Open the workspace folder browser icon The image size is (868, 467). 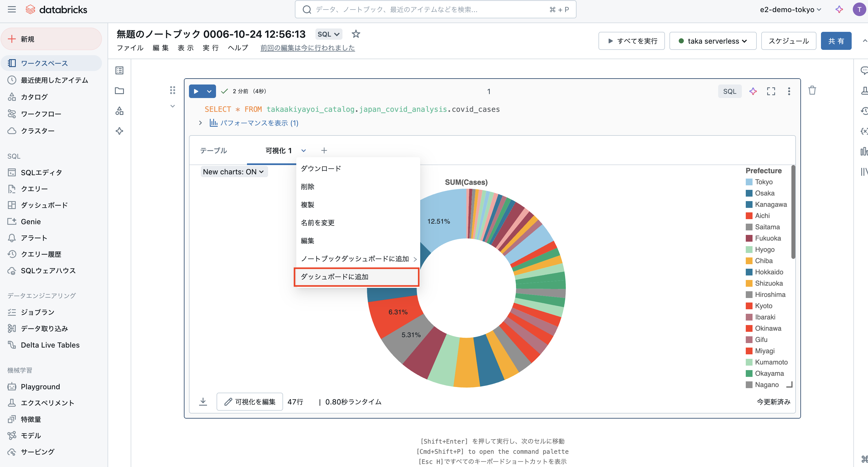pos(119,91)
